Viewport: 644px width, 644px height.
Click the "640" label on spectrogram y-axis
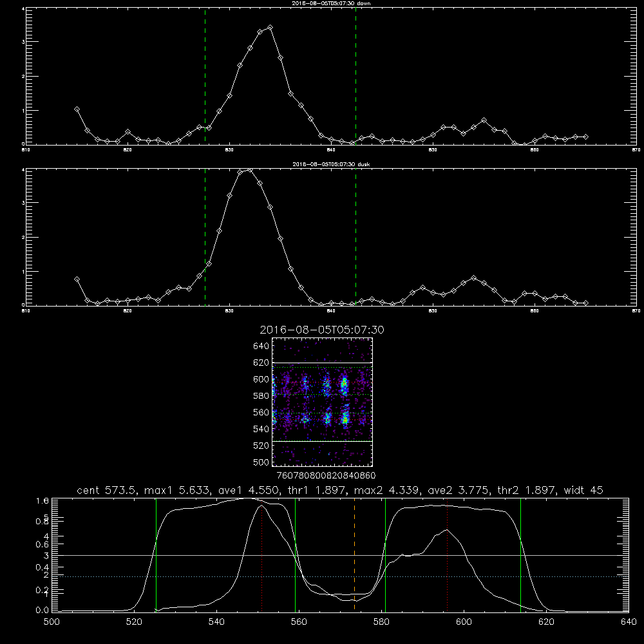261,346
